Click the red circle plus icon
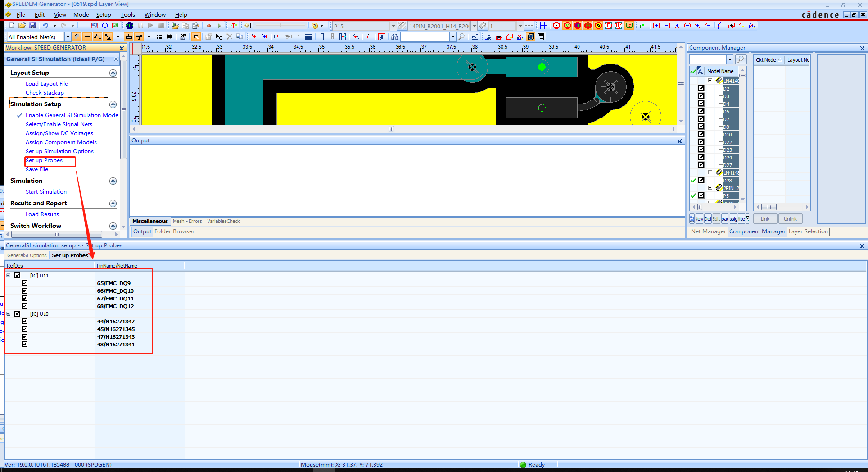Screen dimensions: 868x472 pyautogui.click(x=677, y=26)
